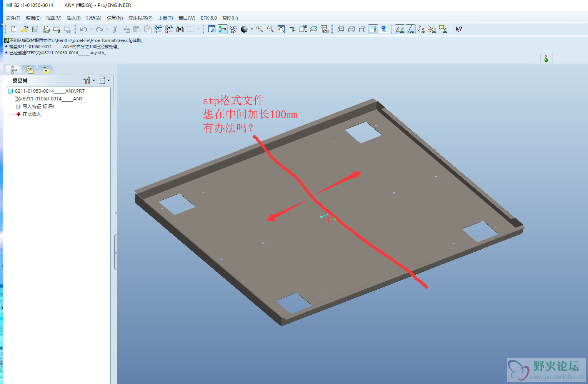Screen dimensions: 588x384
Task: Open the 分析(A) menu
Action: tap(94, 18)
